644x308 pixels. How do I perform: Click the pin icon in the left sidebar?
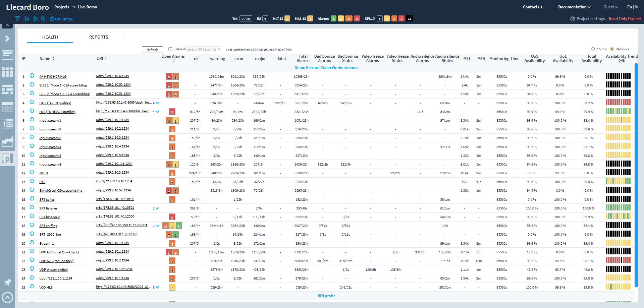click(7, 282)
